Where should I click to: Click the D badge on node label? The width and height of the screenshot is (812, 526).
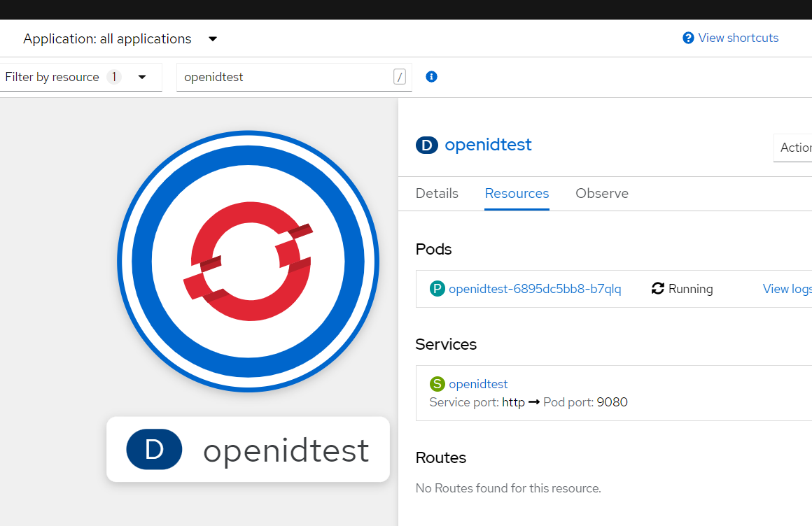point(154,450)
